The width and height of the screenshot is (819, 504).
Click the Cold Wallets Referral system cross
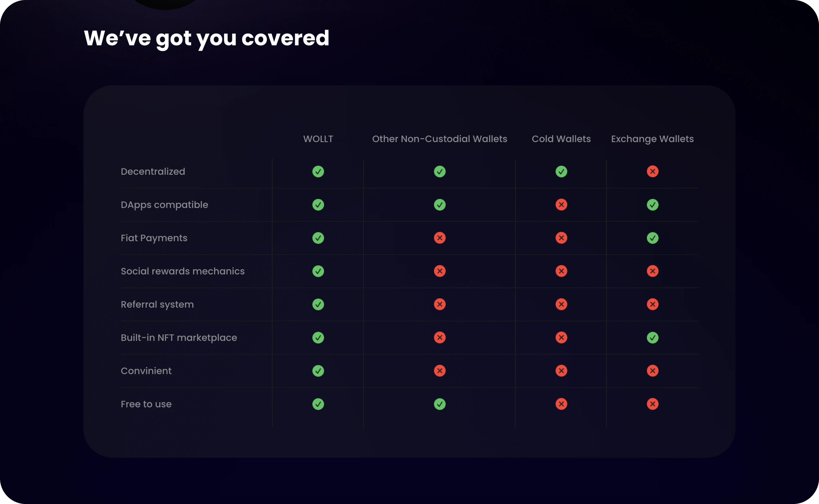click(x=561, y=304)
